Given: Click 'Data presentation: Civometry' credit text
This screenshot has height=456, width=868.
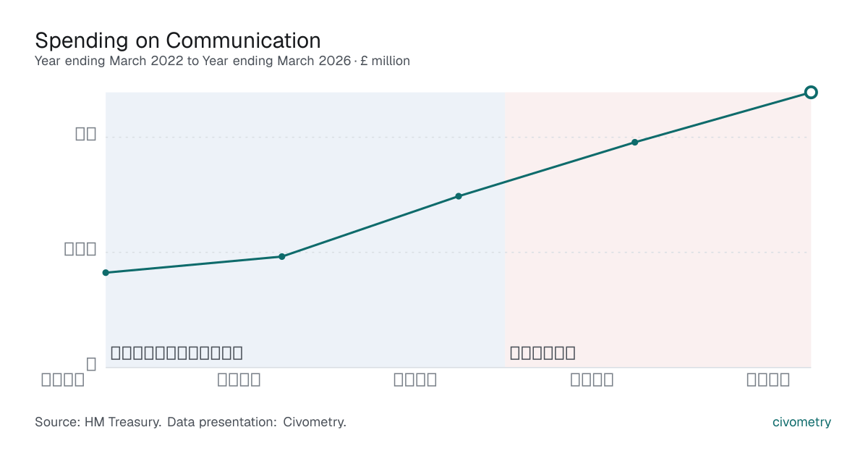Looking at the screenshot, I should 257,422.
